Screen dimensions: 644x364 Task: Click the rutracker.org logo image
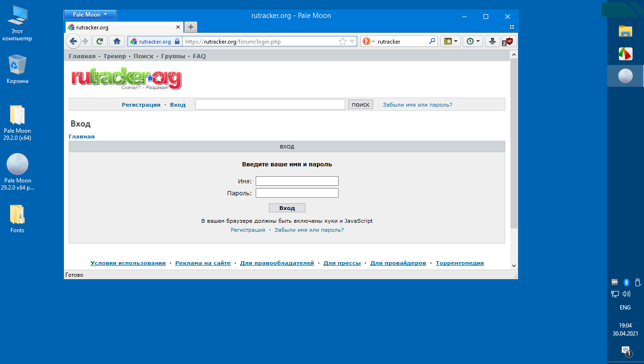126,79
